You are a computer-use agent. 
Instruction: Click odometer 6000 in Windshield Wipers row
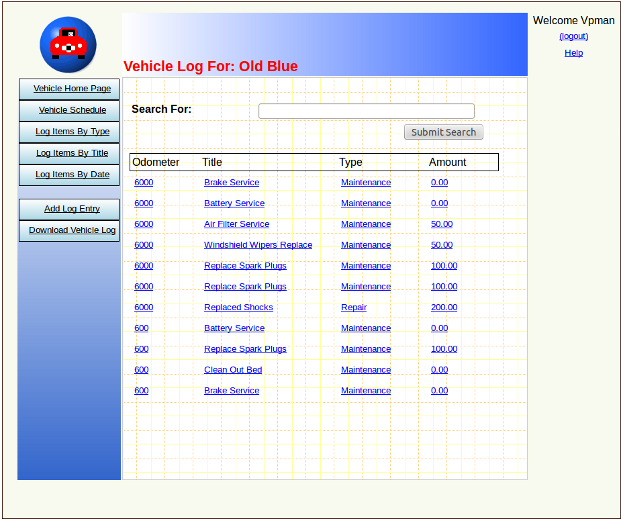[x=143, y=245]
